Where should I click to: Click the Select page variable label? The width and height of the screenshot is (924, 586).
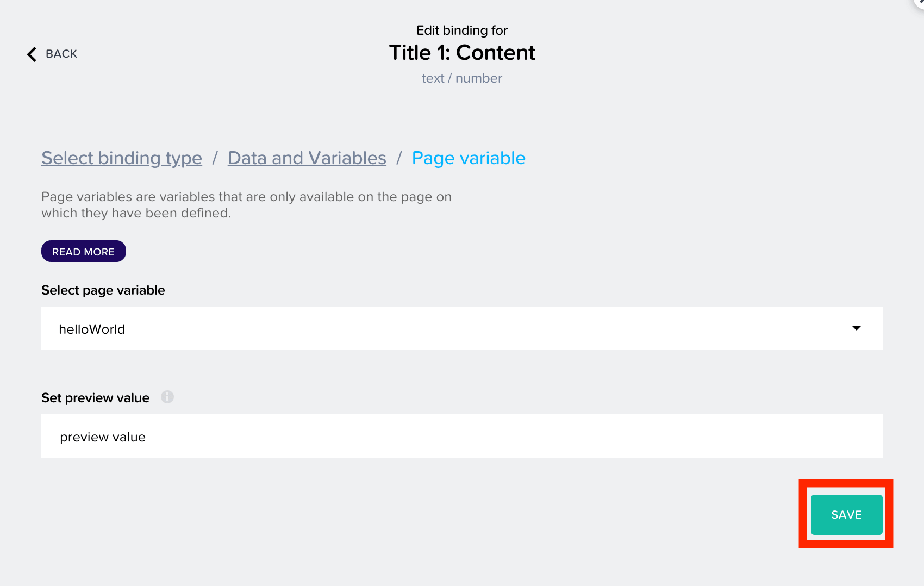pos(103,290)
